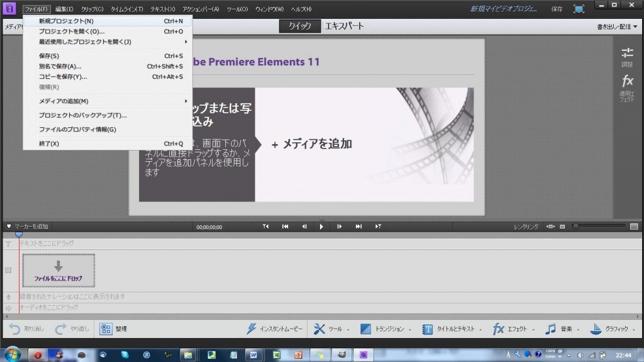Open ファイルのプロパティ情報(G)

coord(108,130)
